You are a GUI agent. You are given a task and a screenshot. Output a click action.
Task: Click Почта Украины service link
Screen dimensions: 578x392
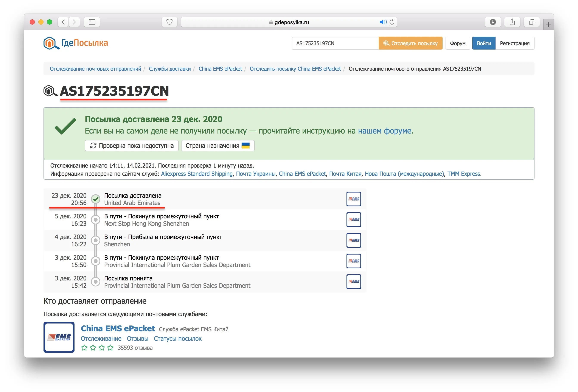point(255,174)
